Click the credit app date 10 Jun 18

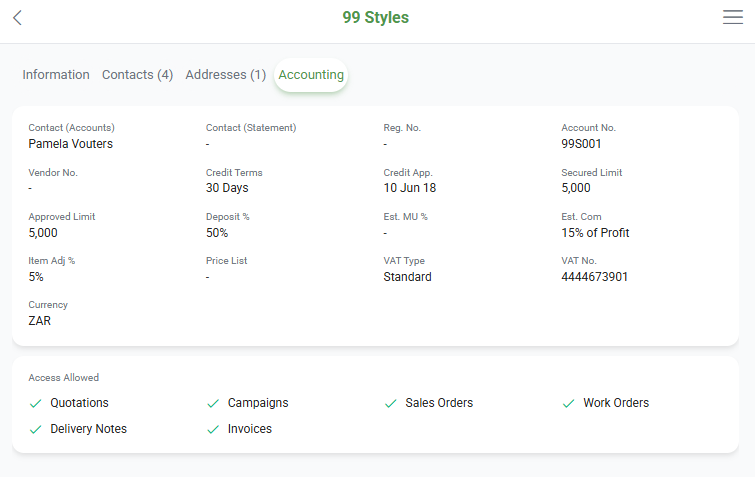click(x=410, y=188)
